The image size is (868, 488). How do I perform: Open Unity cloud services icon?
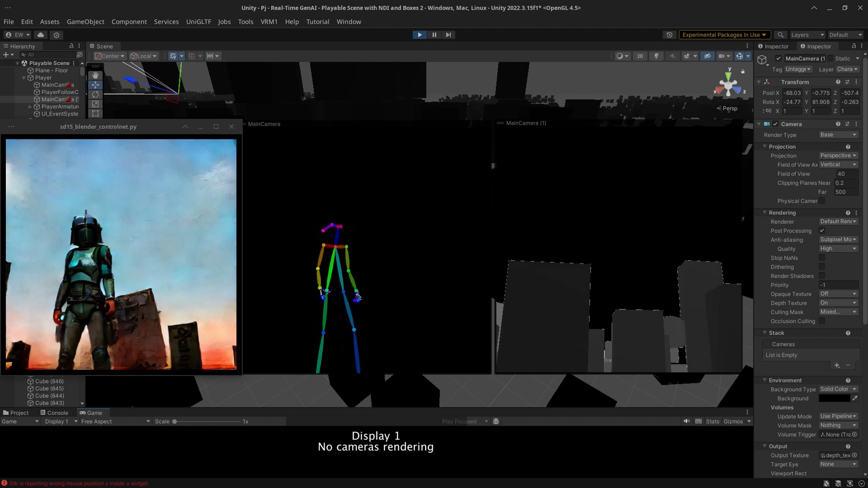click(41, 35)
